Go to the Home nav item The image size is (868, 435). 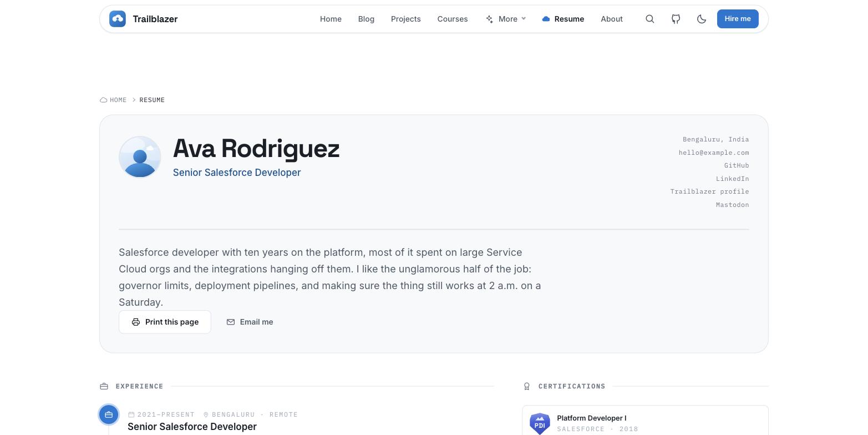331,19
